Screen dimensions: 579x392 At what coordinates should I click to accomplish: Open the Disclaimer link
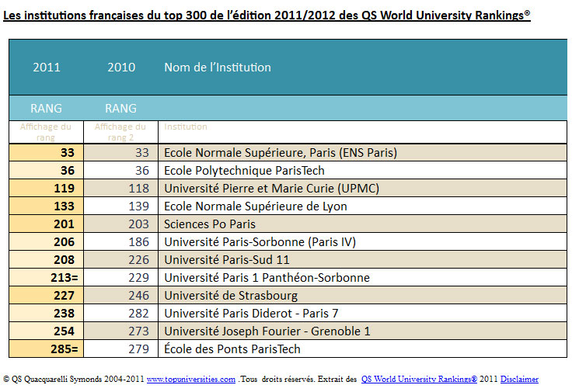tap(519, 379)
